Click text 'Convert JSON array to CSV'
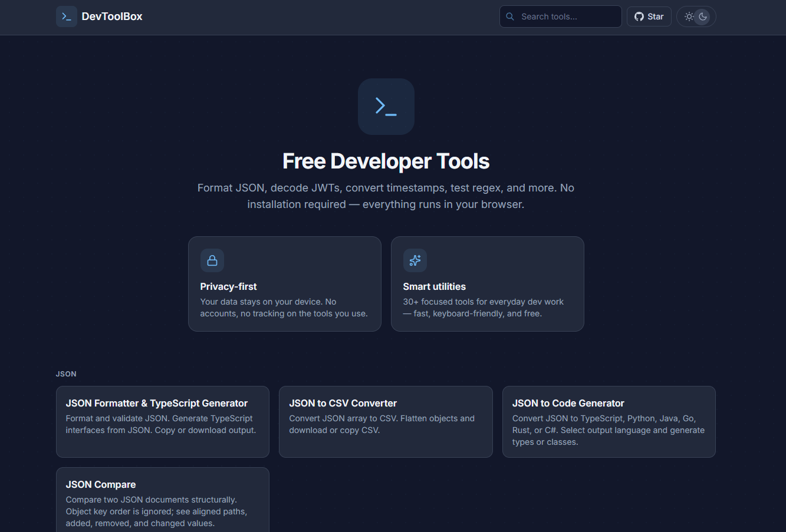This screenshot has width=786, height=532. [343, 418]
